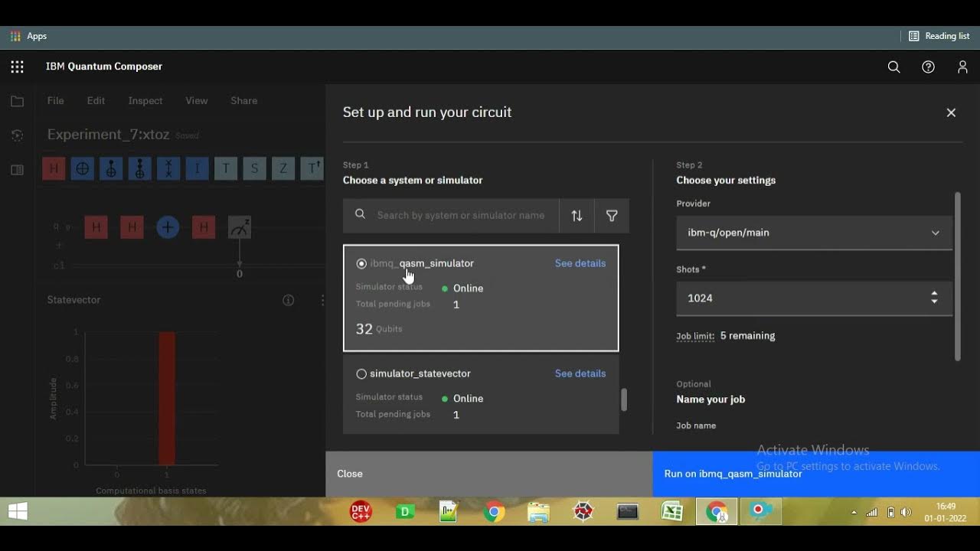The height and width of the screenshot is (551, 980).
Task: Open the Apps shortcut in bookmarks bar
Action: coord(28,36)
